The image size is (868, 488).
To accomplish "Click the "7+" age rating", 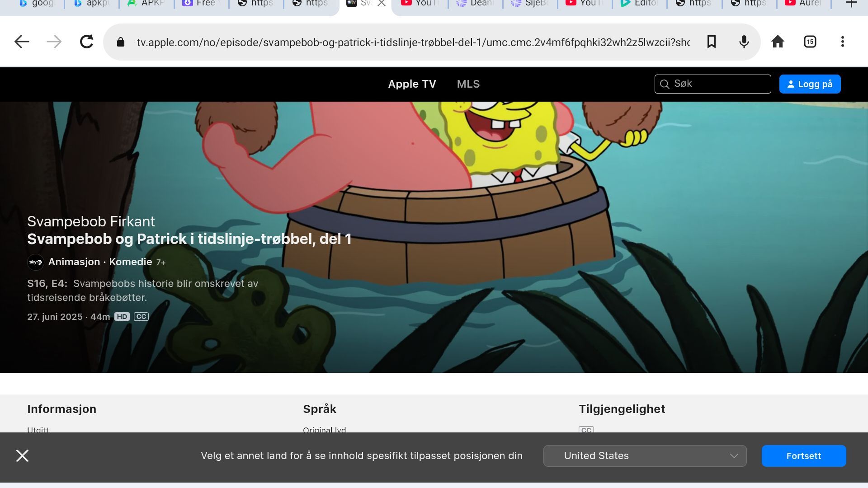I will [161, 263].
